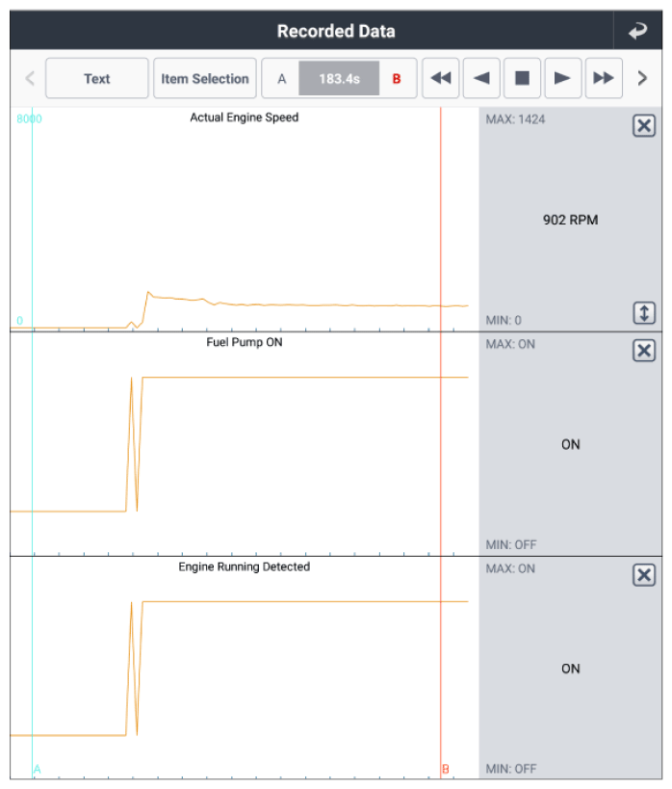Stop the recorded data playback

click(x=522, y=79)
